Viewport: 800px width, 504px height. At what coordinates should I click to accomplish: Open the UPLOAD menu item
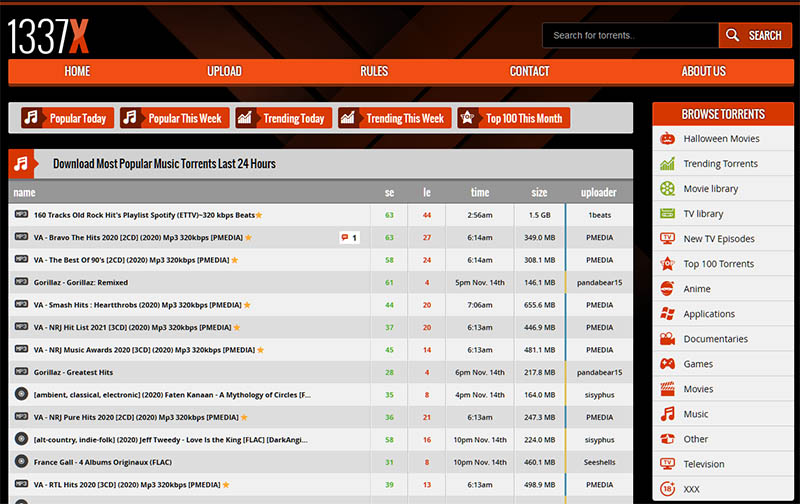[x=224, y=71]
